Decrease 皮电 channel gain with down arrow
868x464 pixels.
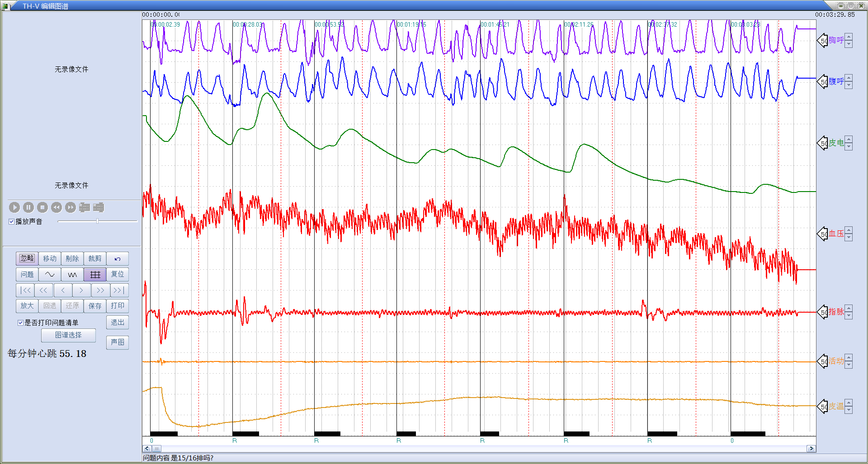click(849, 146)
